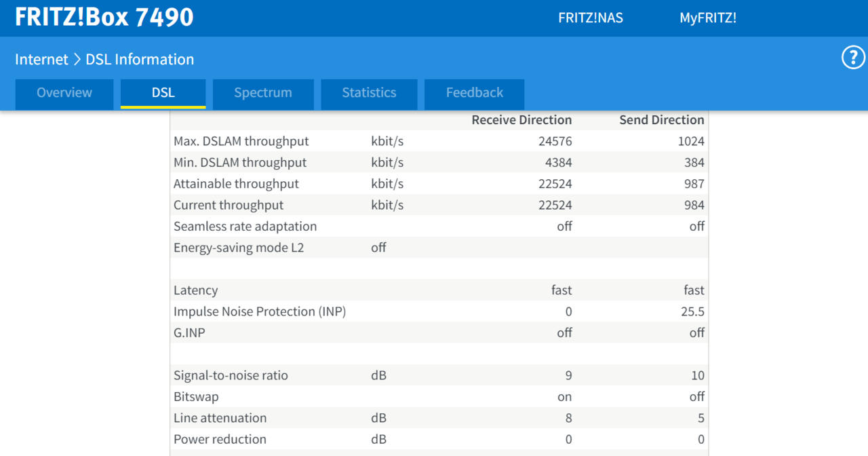Select the Seamless rate adaptation label
868x456 pixels.
point(245,226)
